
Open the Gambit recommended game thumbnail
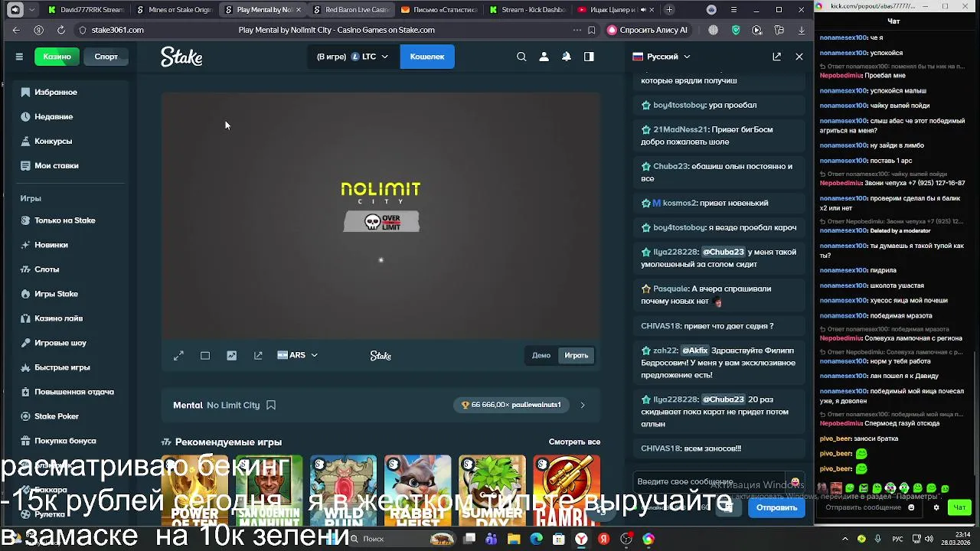click(567, 490)
